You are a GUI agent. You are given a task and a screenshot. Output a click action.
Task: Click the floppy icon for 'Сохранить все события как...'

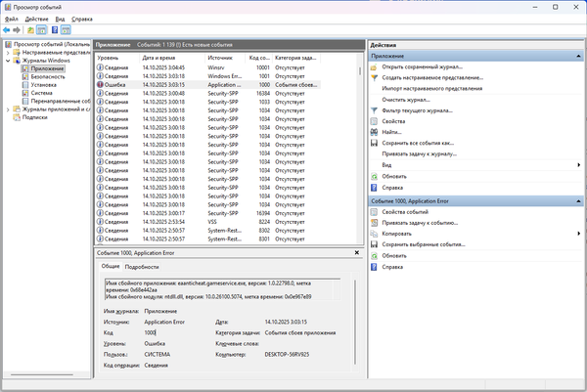tap(376, 143)
